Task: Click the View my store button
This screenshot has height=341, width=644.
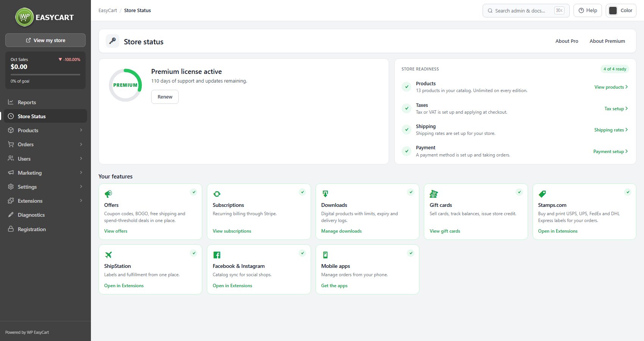Action: coord(45,40)
